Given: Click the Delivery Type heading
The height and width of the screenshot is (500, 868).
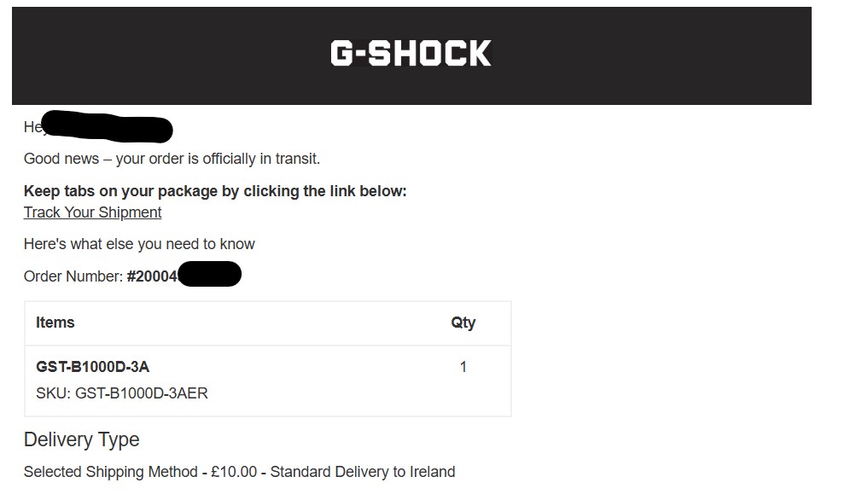Looking at the screenshot, I should (81, 439).
